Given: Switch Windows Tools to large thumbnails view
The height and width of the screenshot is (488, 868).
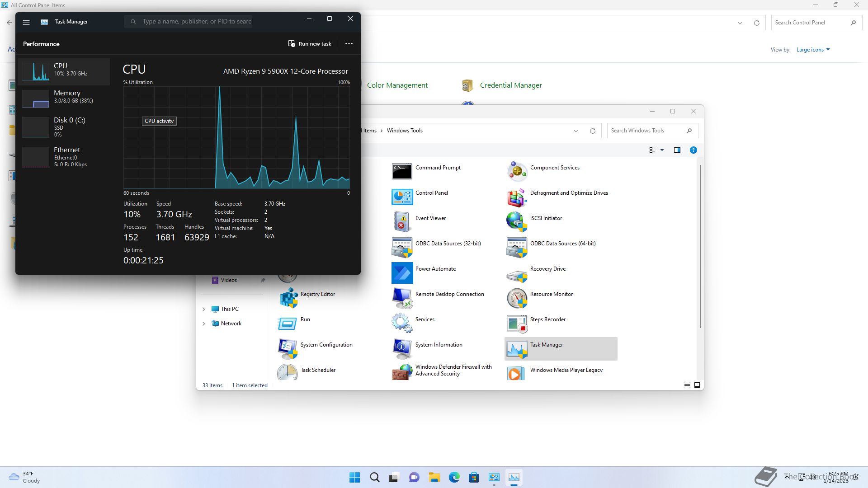Looking at the screenshot, I should [x=697, y=385].
